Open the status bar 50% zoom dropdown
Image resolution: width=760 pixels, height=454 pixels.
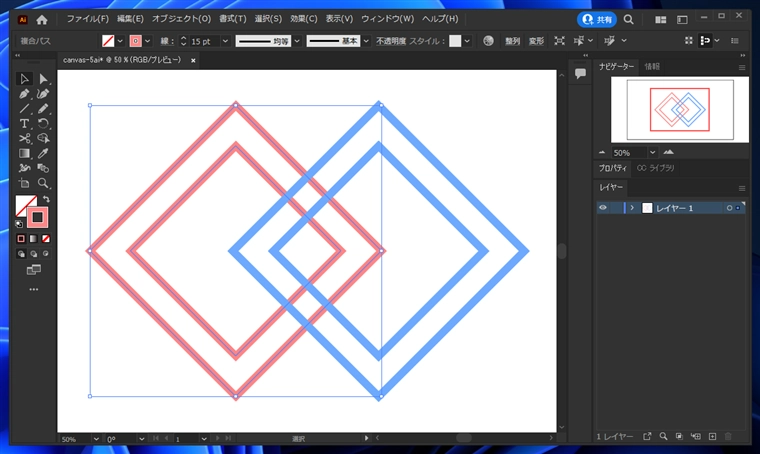click(96, 439)
